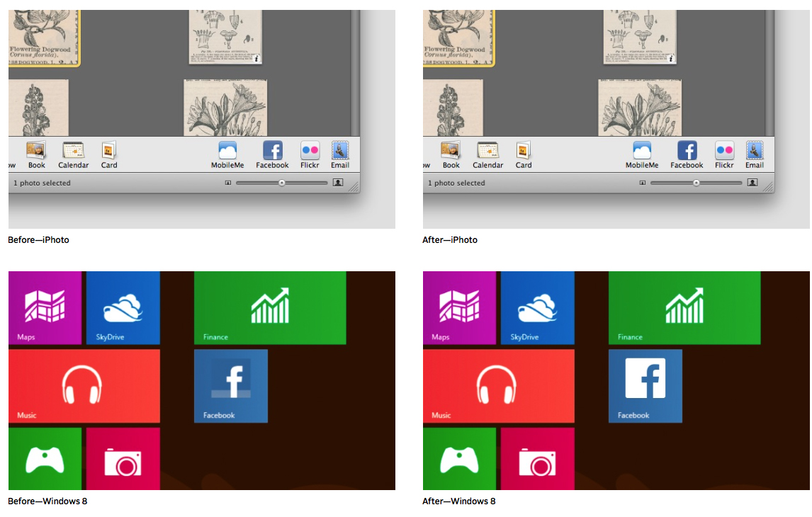Open the camera tile in Before Windows 8
The width and height of the screenshot is (812, 517).
tap(123, 459)
